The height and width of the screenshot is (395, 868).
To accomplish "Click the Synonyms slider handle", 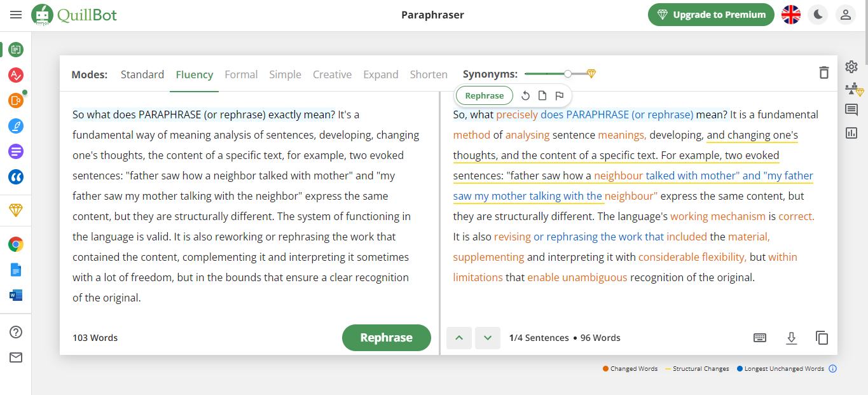I will click(568, 74).
